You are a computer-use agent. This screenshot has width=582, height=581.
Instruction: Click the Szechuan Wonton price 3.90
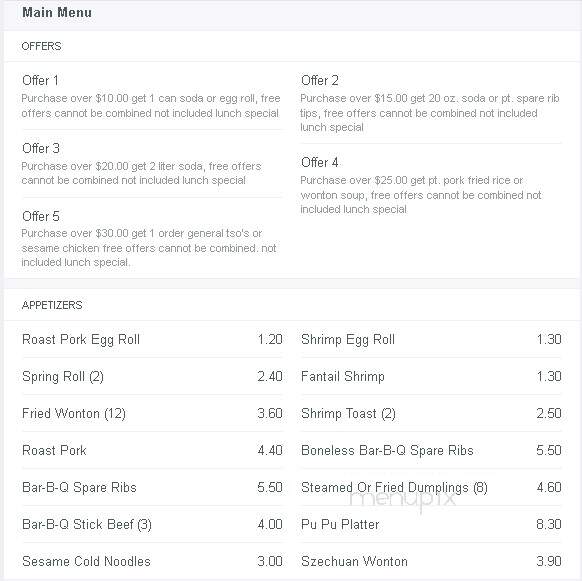coord(549,561)
